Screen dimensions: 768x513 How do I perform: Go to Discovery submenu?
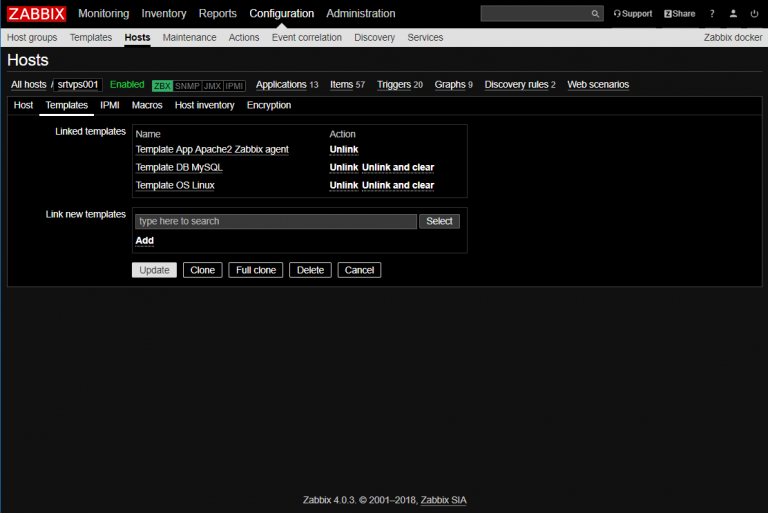375,38
